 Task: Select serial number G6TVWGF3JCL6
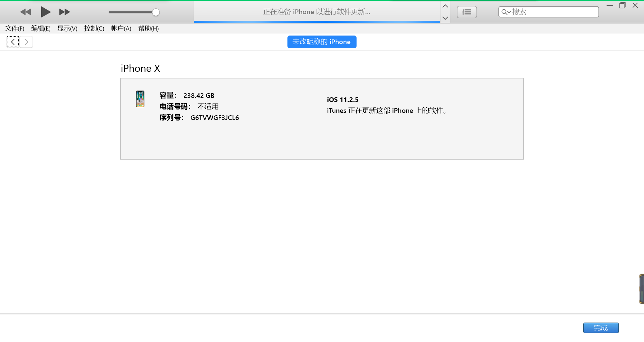pyautogui.click(x=215, y=118)
